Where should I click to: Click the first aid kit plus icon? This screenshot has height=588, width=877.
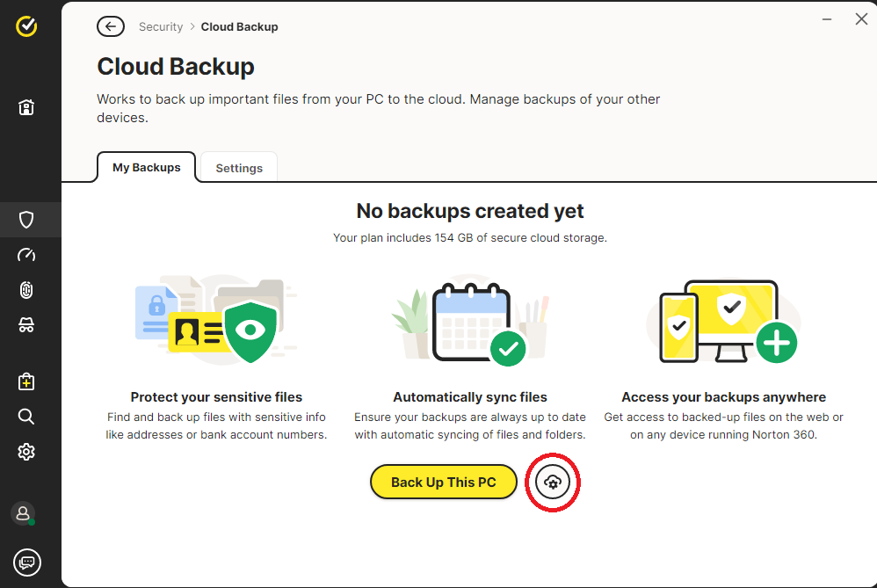click(26, 381)
